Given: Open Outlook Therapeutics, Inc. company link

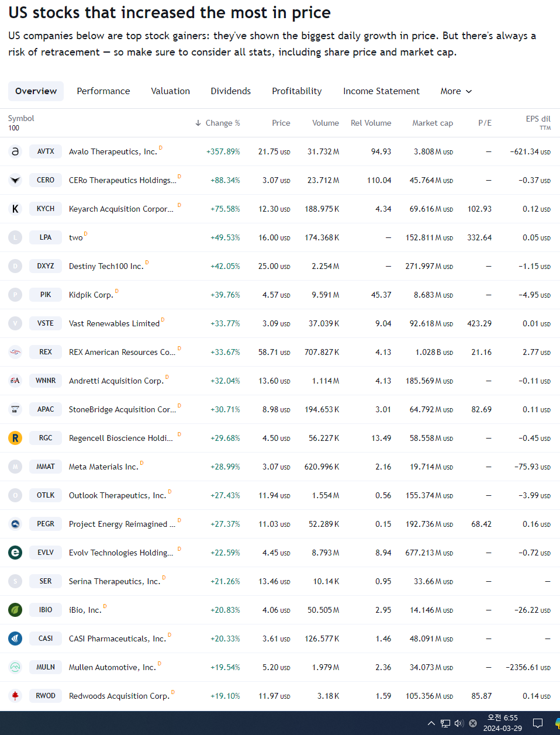Looking at the screenshot, I should pos(117,496).
